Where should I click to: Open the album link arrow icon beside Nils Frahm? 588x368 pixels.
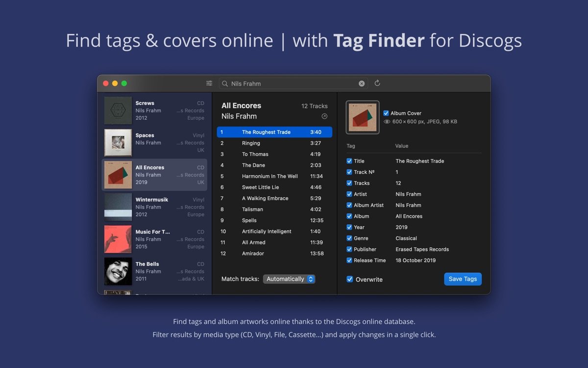pos(324,116)
